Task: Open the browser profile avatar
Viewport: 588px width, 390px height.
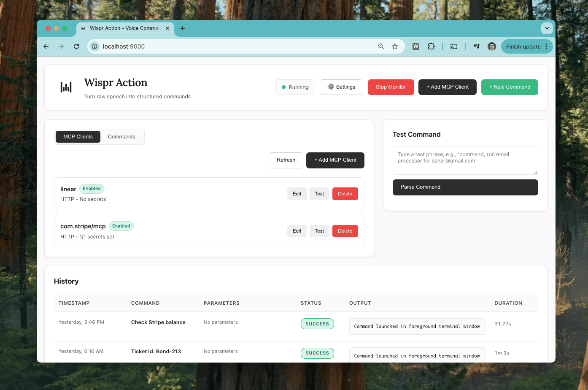Action: (x=492, y=46)
